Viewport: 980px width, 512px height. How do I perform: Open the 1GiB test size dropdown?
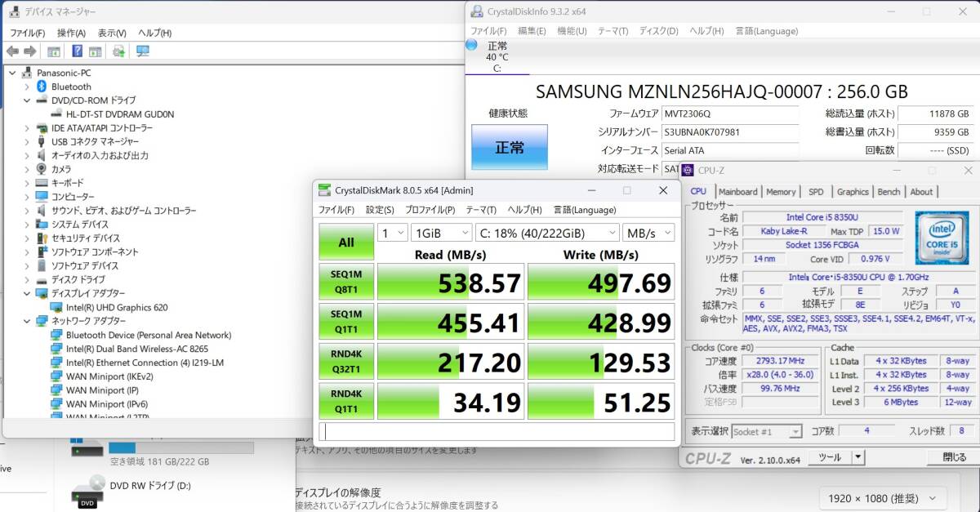(x=441, y=233)
